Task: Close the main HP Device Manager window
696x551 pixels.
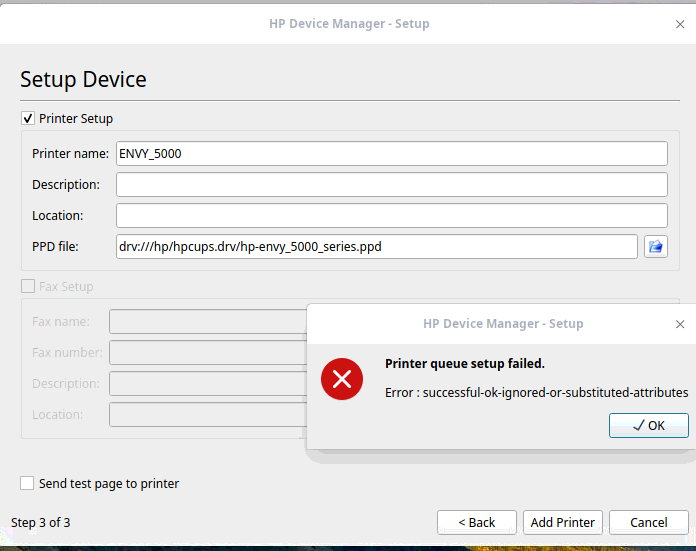Action: pos(680,23)
